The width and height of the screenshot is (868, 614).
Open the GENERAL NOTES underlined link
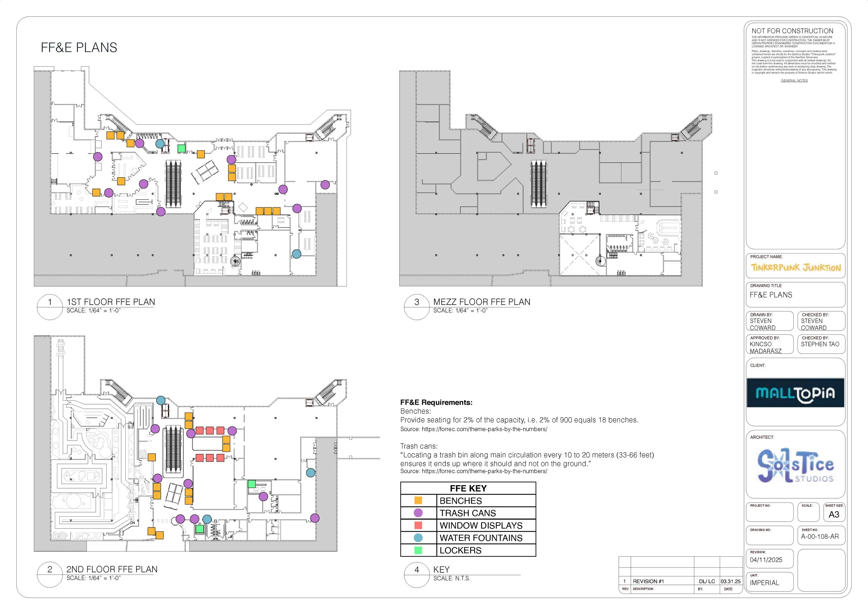794,81
